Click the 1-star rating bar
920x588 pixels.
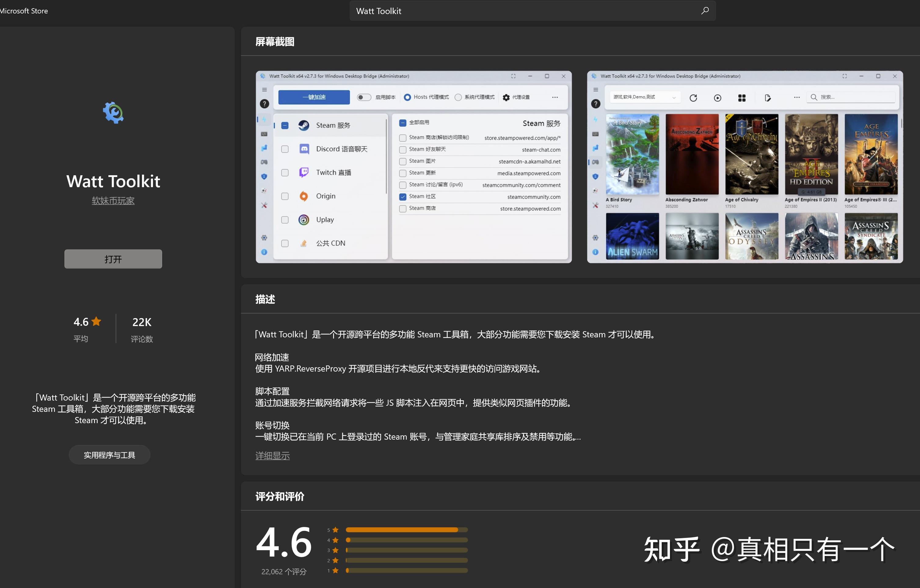406,571
